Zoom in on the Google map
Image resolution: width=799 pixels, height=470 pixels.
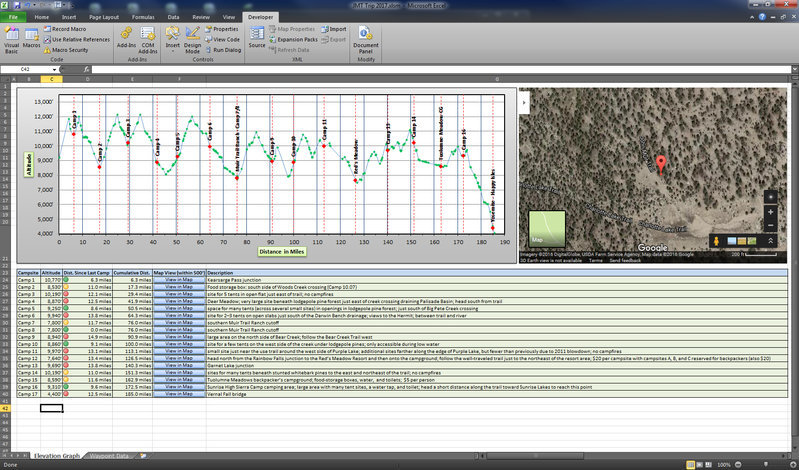770,212
